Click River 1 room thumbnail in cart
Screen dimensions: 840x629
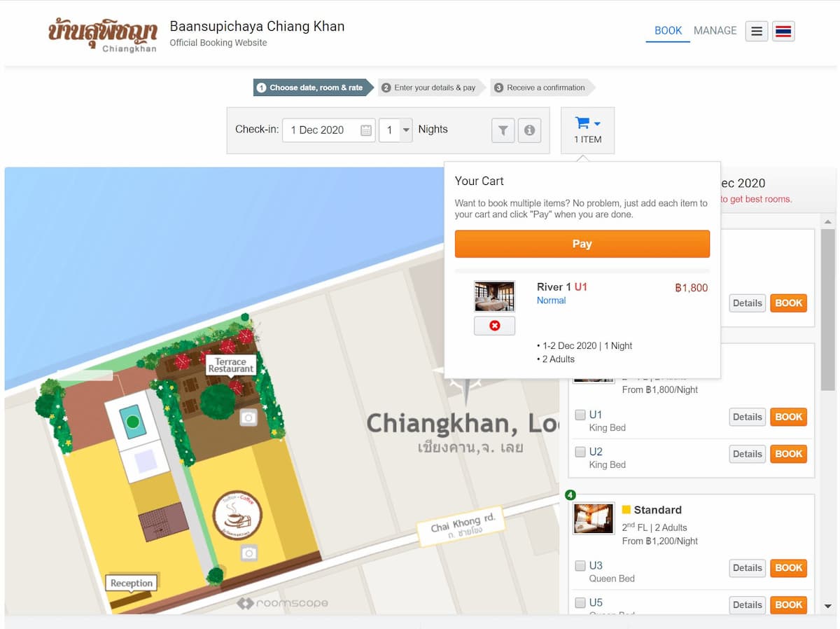494,296
